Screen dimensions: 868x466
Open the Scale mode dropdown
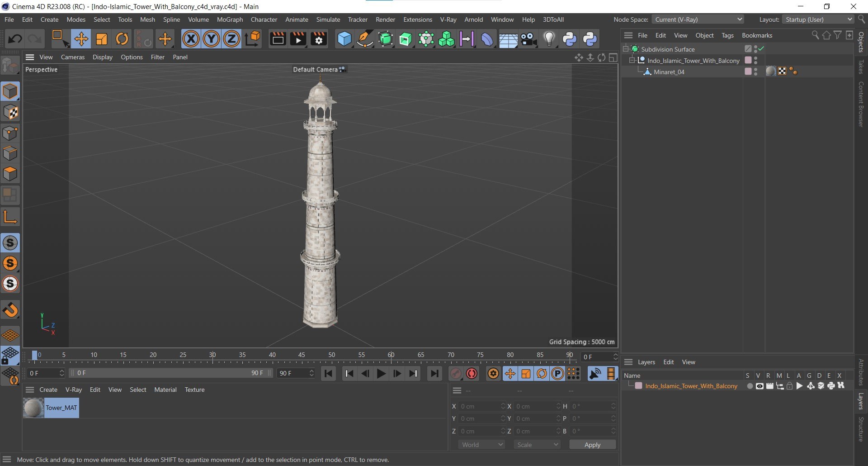[537, 445]
